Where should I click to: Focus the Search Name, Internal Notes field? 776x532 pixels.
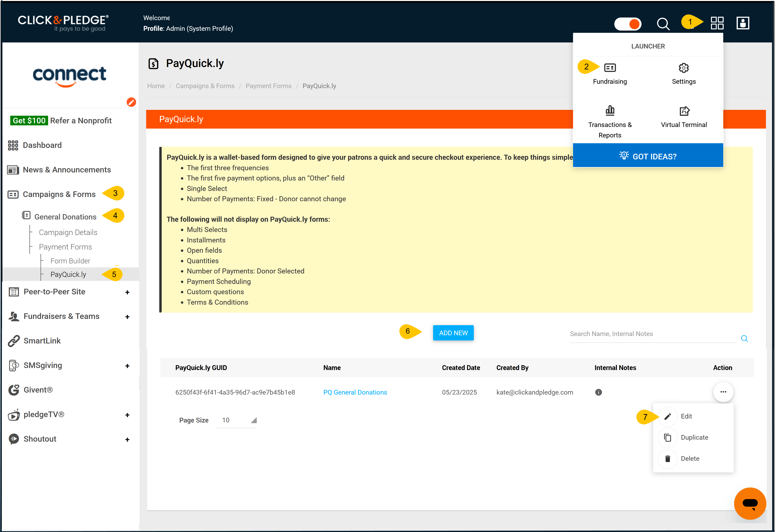point(652,334)
